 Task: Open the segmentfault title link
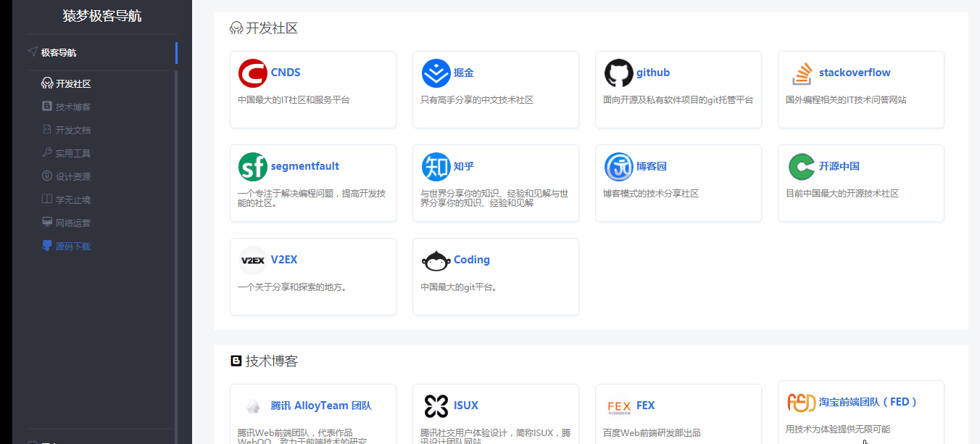305,166
